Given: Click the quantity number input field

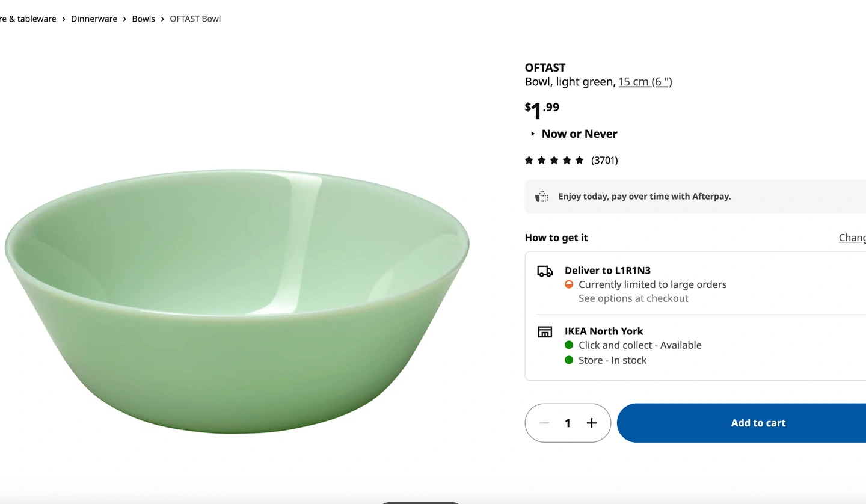Looking at the screenshot, I should pyautogui.click(x=568, y=423).
